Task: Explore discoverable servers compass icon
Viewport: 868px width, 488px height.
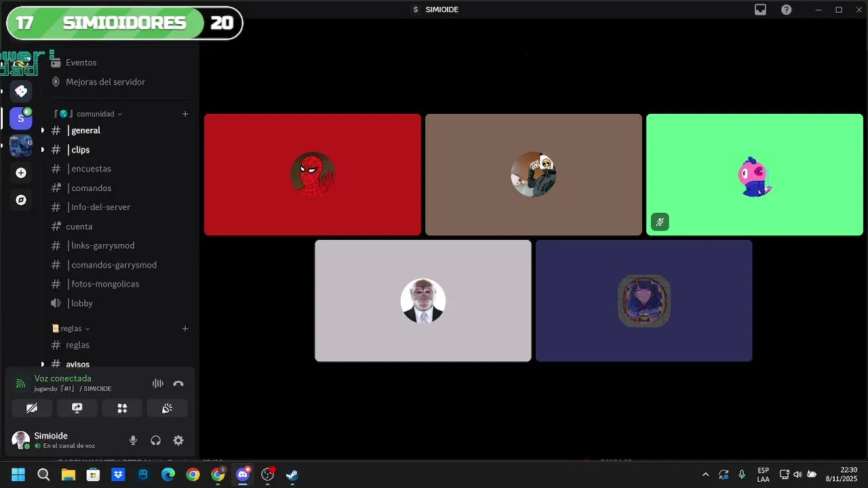Action: pyautogui.click(x=21, y=200)
